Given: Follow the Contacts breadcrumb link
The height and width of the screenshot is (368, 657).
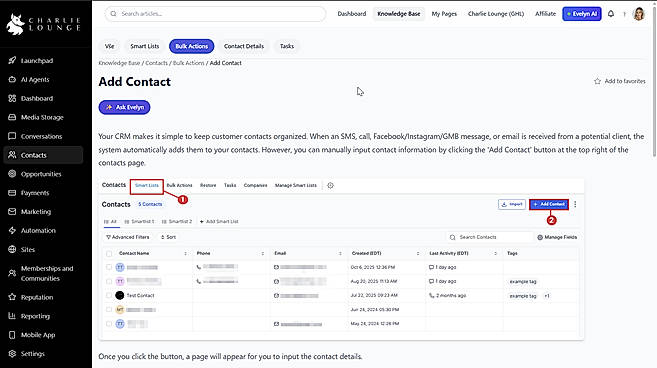Looking at the screenshot, I should coord(156,63).
